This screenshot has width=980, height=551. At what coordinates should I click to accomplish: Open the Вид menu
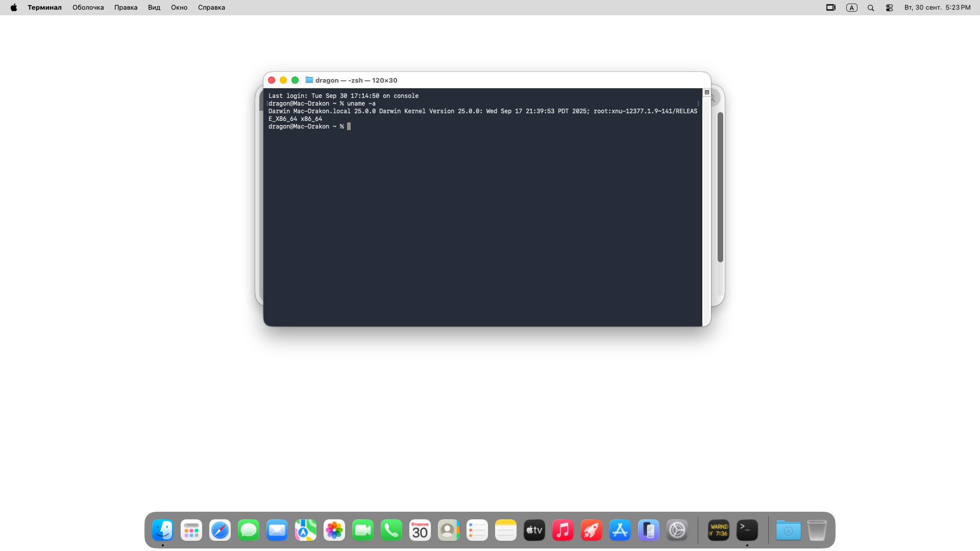[x=154, y=8]
